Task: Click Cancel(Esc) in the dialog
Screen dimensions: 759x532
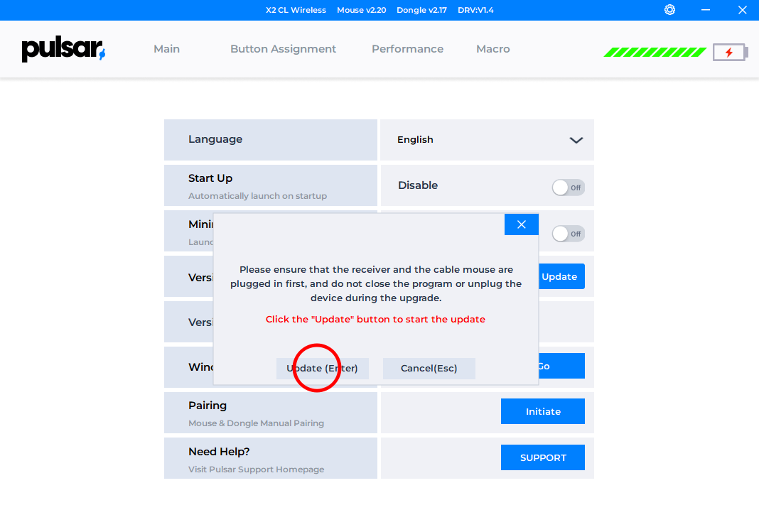Action: click(x=429, y=369)
